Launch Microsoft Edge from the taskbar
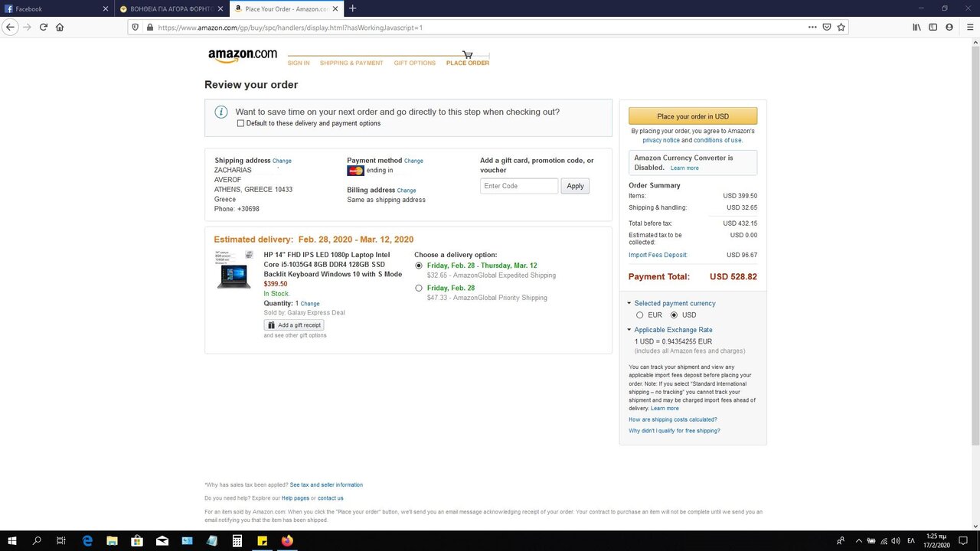Image resolution: width=980 pixels, height=551 pixels. 87,541
